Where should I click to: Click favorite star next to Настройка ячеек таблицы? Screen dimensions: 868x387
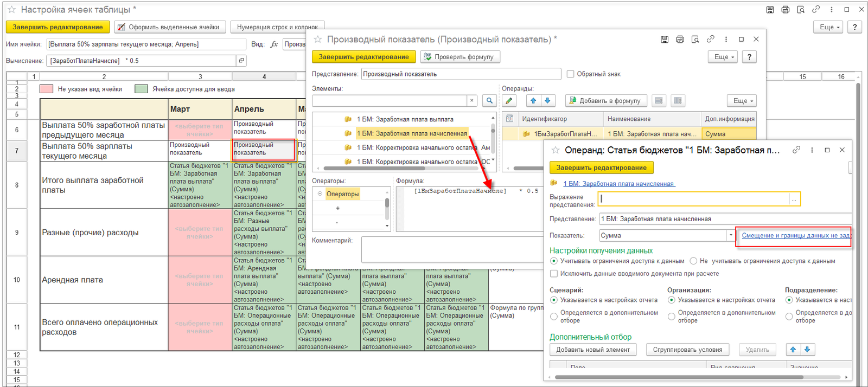(11, 10)
